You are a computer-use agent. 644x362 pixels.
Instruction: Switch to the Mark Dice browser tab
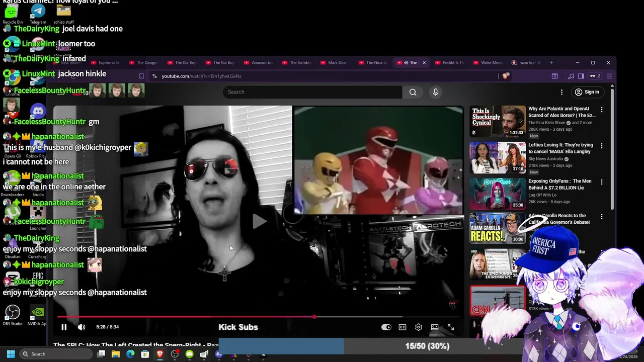pyautogui.click(x=335, y=63)
